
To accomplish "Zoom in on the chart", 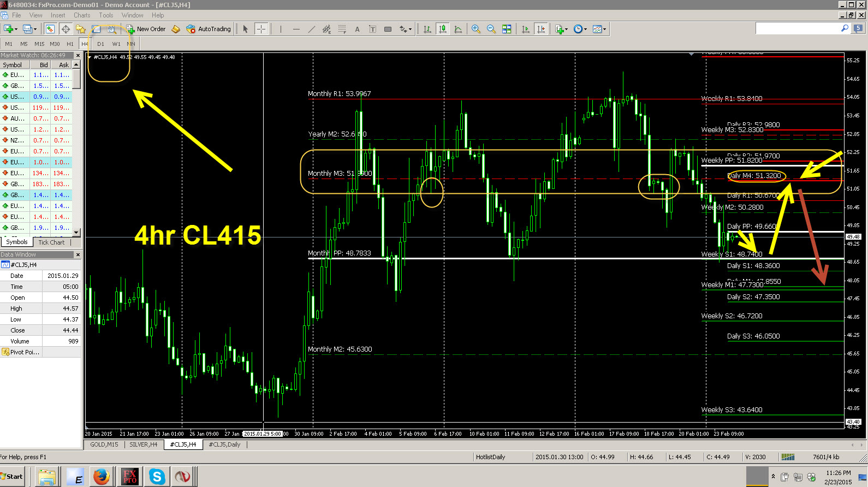I will pos(476,29).
